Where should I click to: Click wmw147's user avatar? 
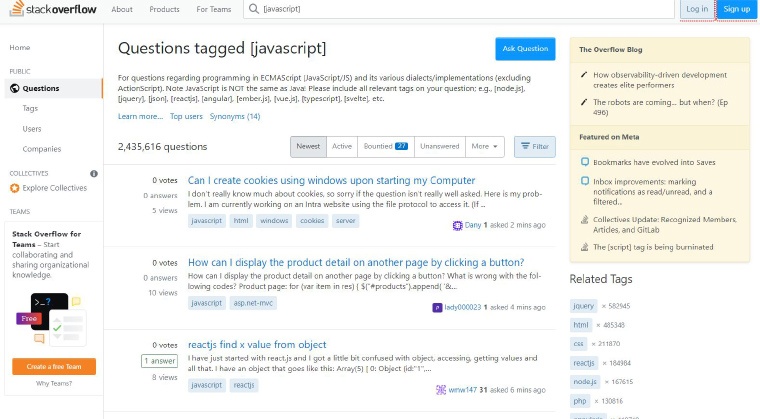point(441,390)
